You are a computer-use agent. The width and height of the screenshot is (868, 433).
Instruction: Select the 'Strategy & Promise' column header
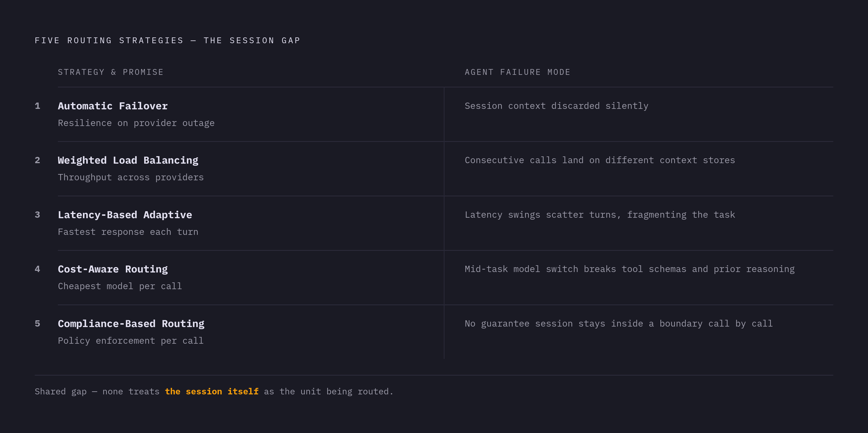pos(110,72)
